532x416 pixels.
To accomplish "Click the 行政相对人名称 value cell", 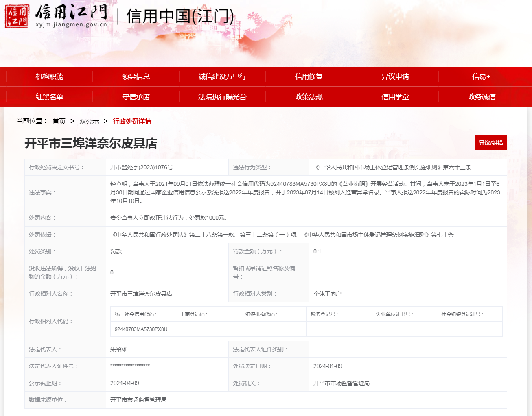I will 167,294.
